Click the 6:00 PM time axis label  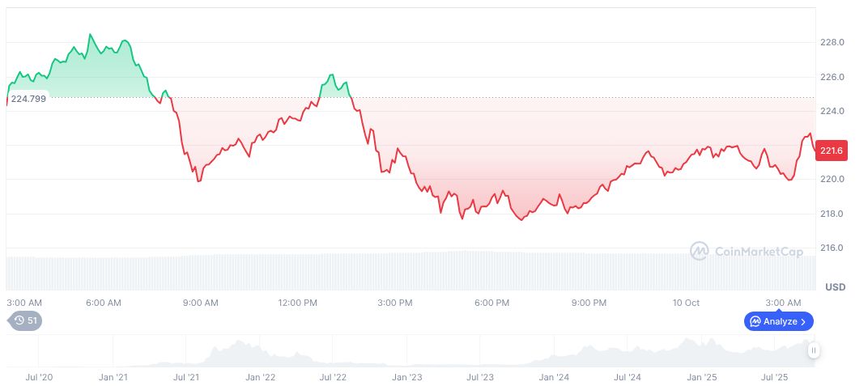click(491, 303)
